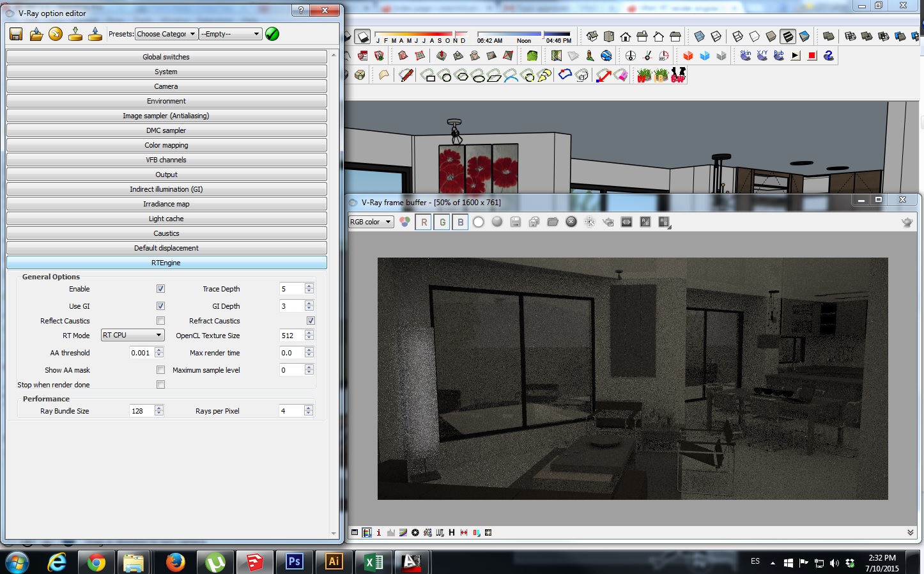Toggle the blue channel in frame buffer

pos(460,222)
